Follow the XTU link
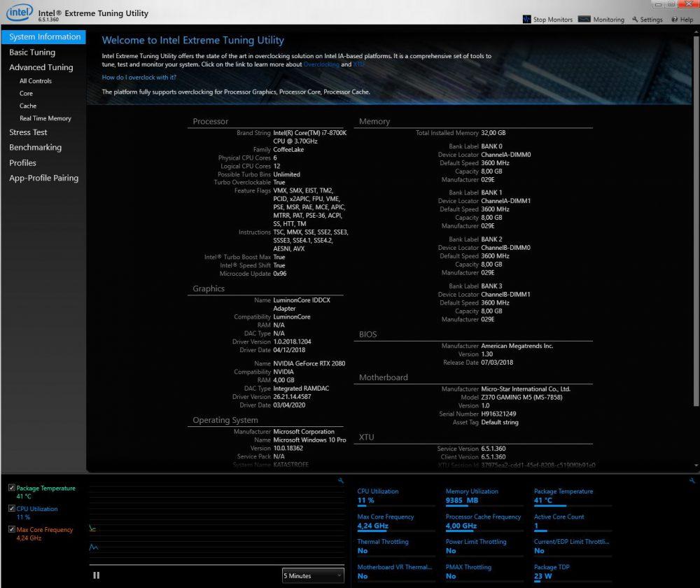Viewport: 700px width, 588px height. click(x=359, y=64)
